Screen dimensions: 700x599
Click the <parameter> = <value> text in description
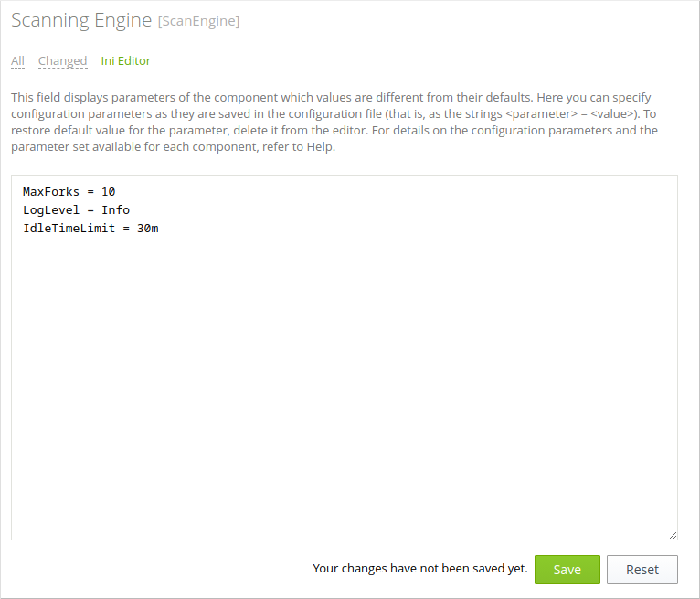tap(569, 114)
